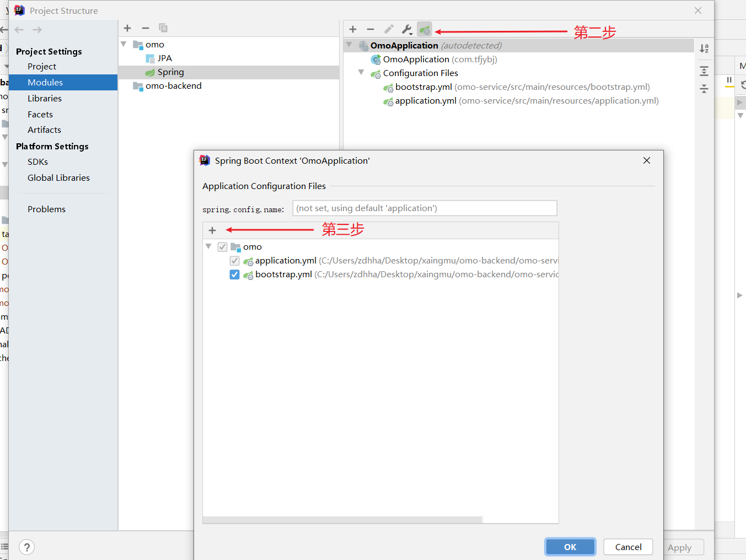Select the OmoApplication (autodetected) context row
Image resolution: width=746 pixels, height=560 pixels.
point(519,46)
